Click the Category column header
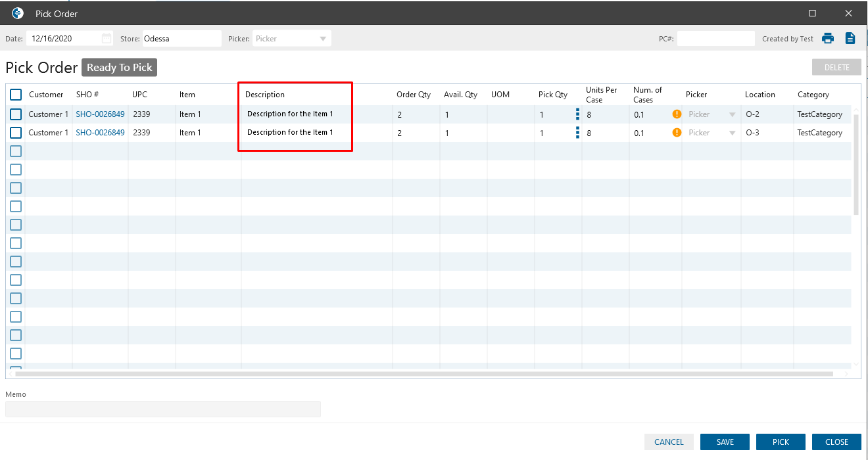Screen dimensions: 868x460 point(813,95)
